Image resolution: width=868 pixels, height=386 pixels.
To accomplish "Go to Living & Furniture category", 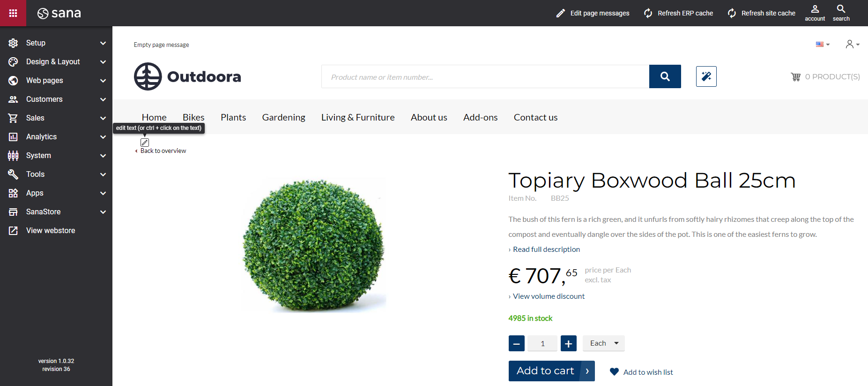I will click(358, 117).
